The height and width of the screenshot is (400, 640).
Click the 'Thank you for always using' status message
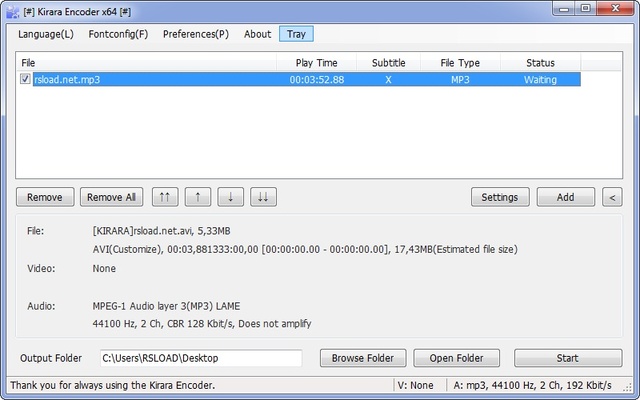(x=113, y=385)
